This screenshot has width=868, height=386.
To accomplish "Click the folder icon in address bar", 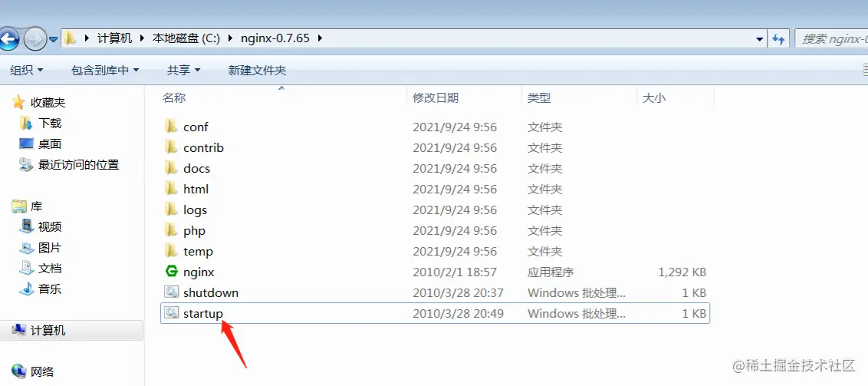I will tap(69, 39).
